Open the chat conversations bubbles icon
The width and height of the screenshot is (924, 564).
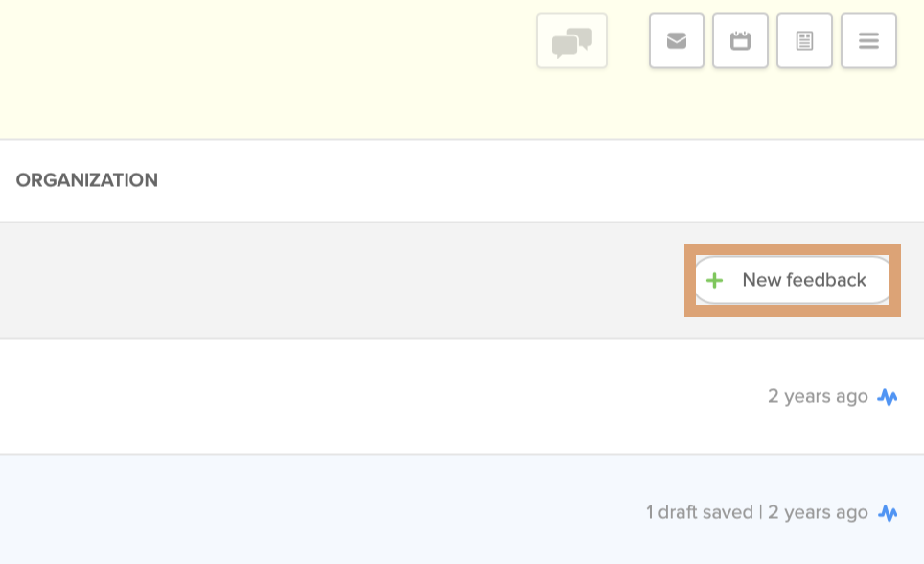click(571, 41)
